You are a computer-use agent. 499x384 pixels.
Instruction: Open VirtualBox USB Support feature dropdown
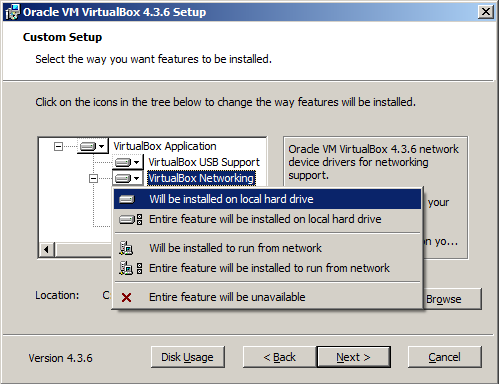pos(128,162)
